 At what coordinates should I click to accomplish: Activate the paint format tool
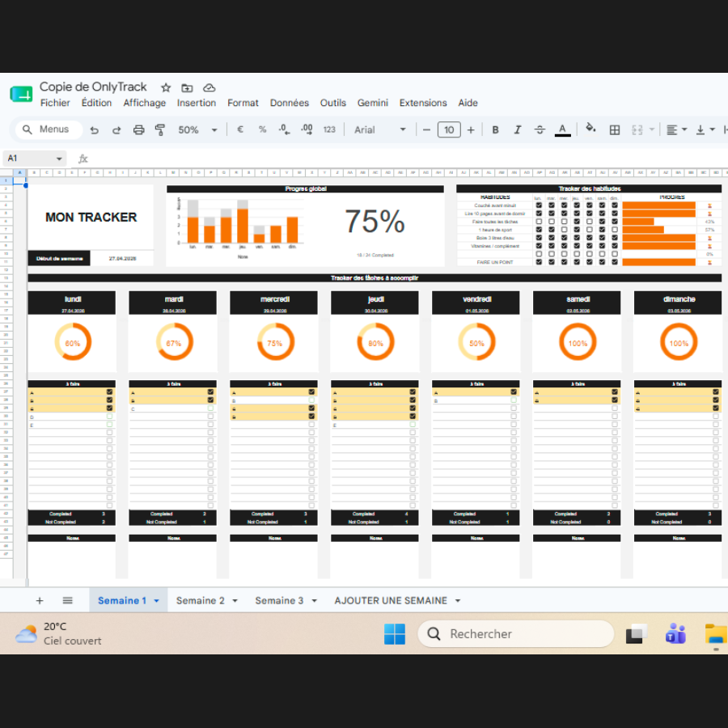tap(160, 130)
